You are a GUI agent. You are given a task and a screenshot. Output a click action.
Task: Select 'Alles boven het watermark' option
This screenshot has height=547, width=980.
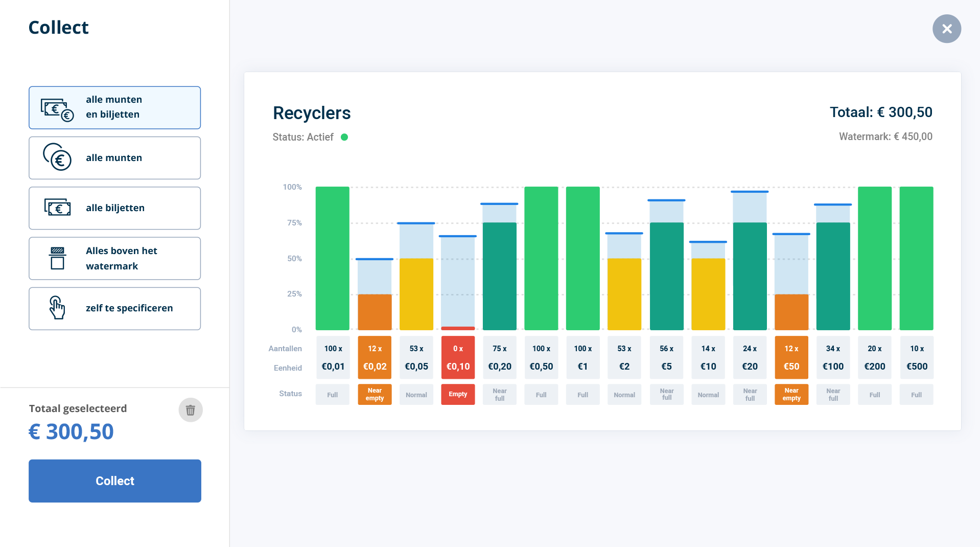point(114,258)
